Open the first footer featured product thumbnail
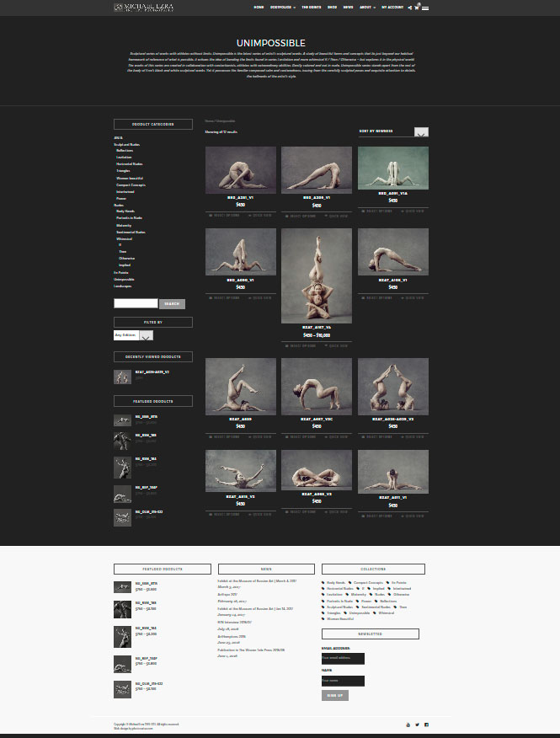560x738 pixels. (122, 587)
